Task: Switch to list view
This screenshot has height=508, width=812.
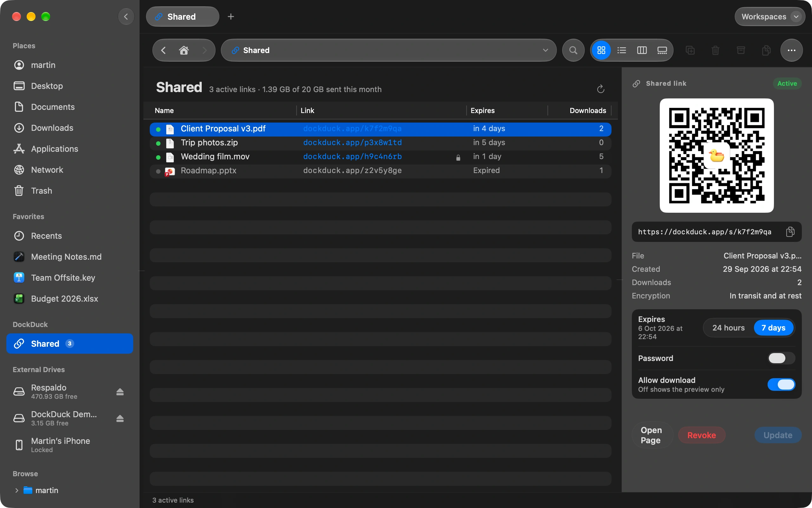Action: coord(621,50)
